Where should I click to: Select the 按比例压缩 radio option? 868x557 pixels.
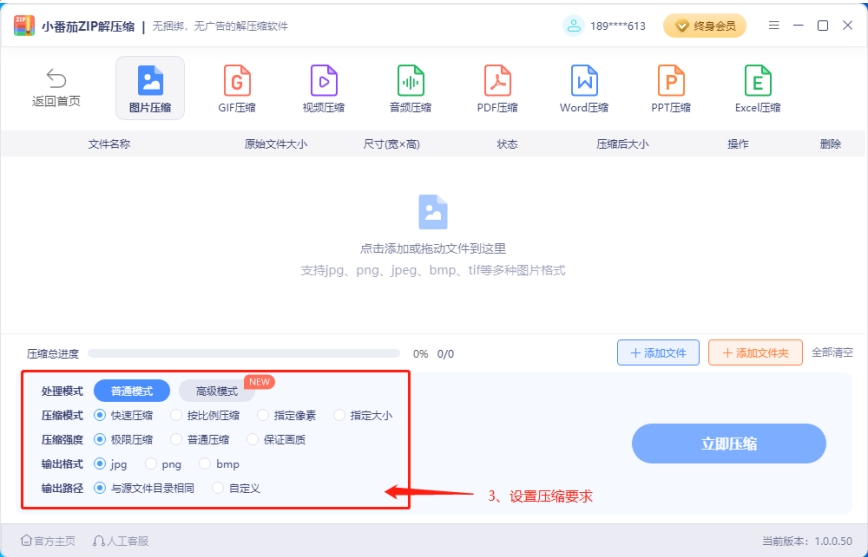[x=176, y=415]
